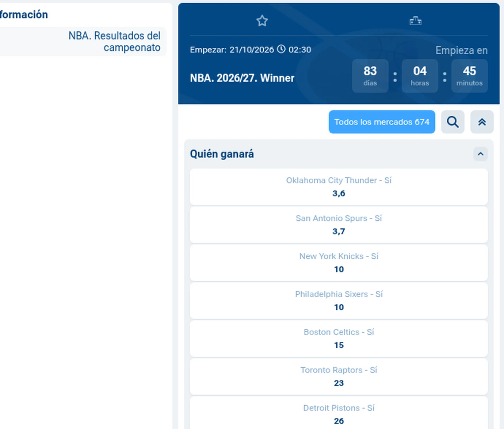This screenshot has width=504, height=429.
Task: Click the NBA. 2026/27. Winner title
Action: (242, 78)
